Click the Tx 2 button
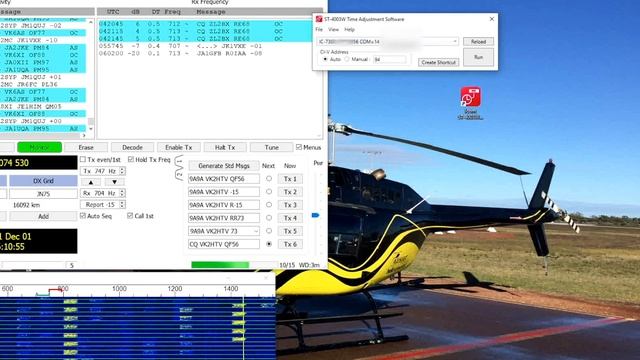The width and height of the screenshot is (640, 360). tap(290, 192)
